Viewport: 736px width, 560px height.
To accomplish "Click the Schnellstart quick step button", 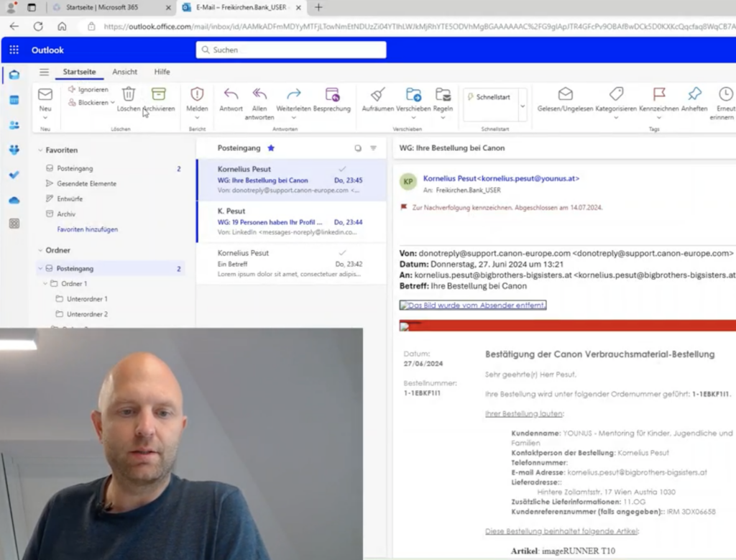I will 489,97.
